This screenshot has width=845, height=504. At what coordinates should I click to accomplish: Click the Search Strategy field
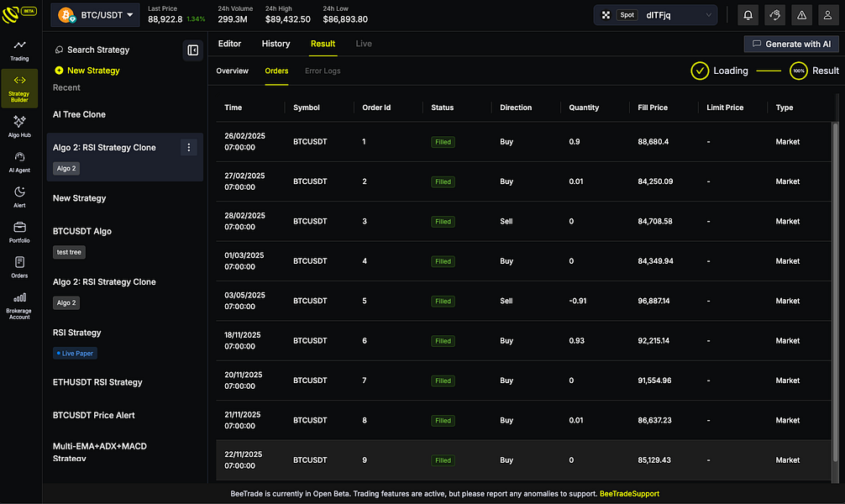coord(92,50)
